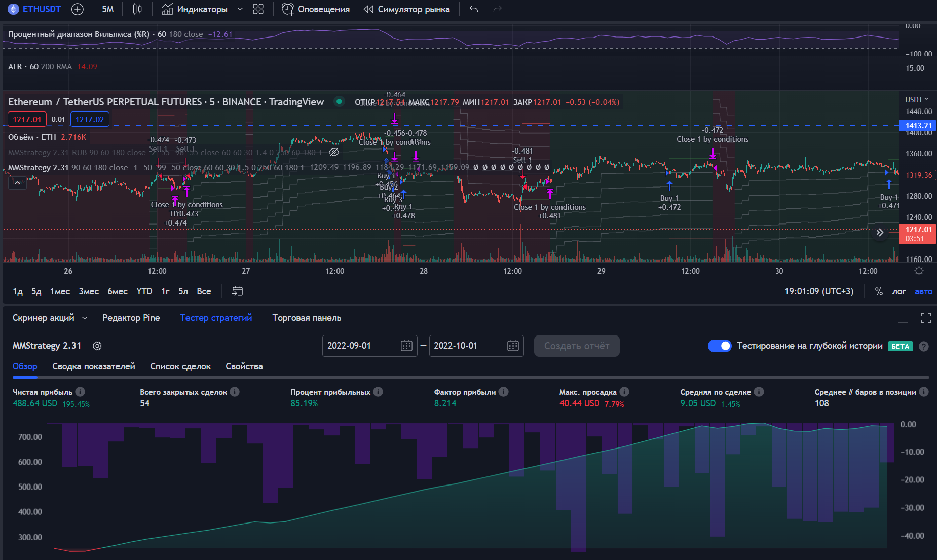Toggle Тестирование на глубокой истории switch
The height and width of the screenshot is (560, 937).
[x=720, y=346]
